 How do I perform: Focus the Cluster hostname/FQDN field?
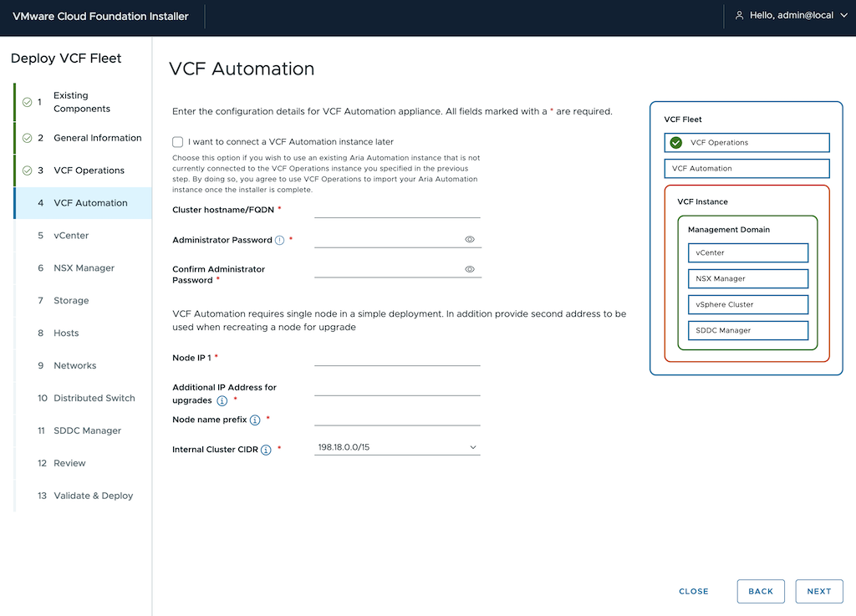pyautogui.click(x=397, y=209)
